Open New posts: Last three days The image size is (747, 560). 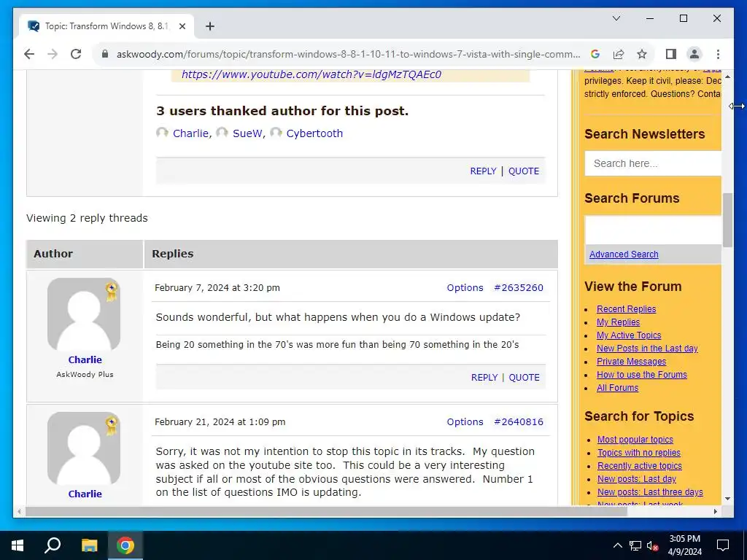point(650,492)
